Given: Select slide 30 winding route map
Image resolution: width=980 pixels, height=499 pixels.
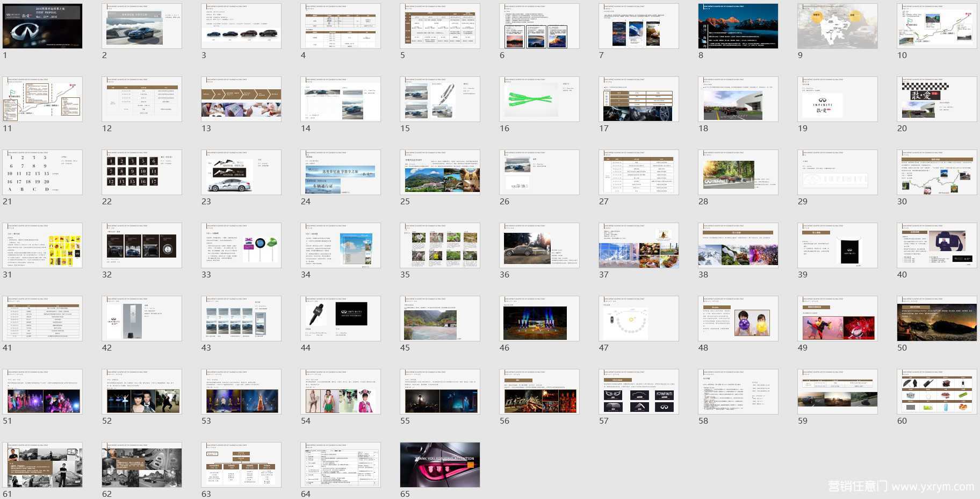Looking at the screenshot, I should click(x=937, y=173).
